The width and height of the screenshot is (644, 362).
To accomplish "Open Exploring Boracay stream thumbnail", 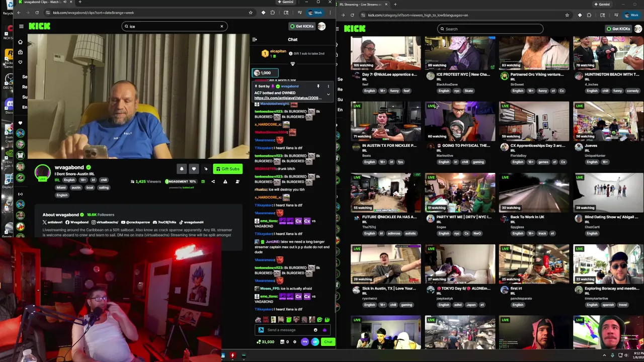I will [x=608, y=263].
